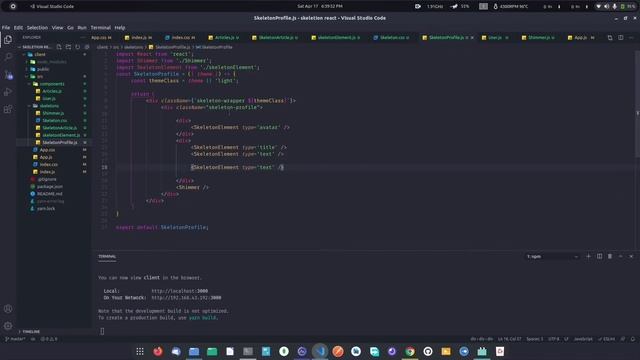Open the show applications grid in dock

(x=140, y=351)
